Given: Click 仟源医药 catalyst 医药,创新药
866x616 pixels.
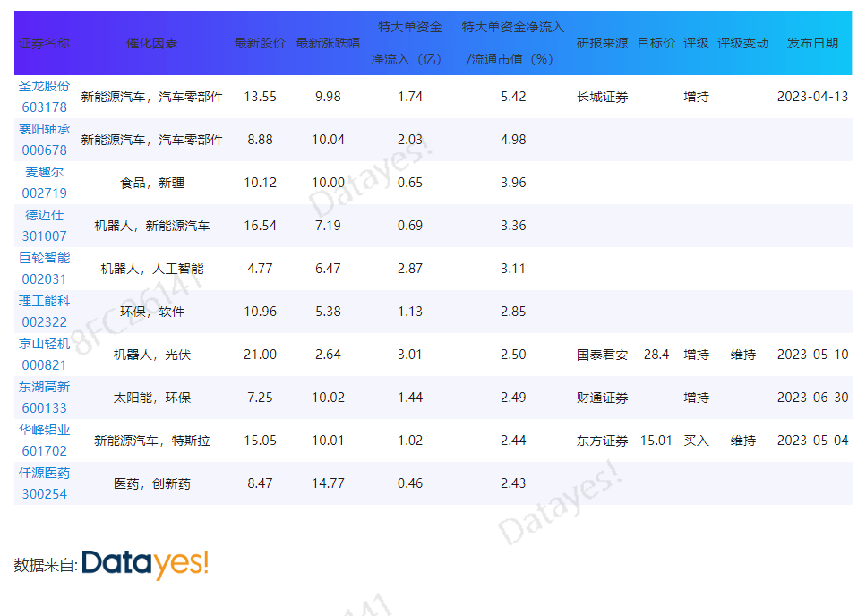Looking at the screenshot, I should (152, 484).
